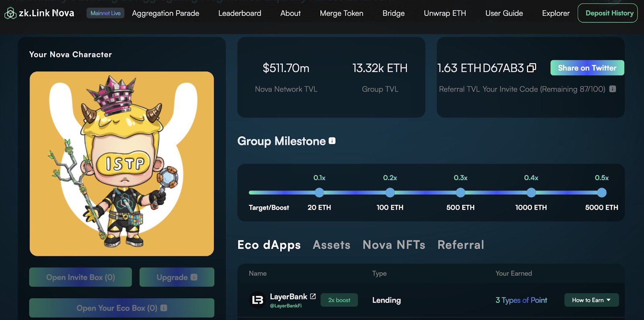The width and height of the screenshot is (644, 320).
Task: Click the Type column header
Action: (x=379, y=273)
